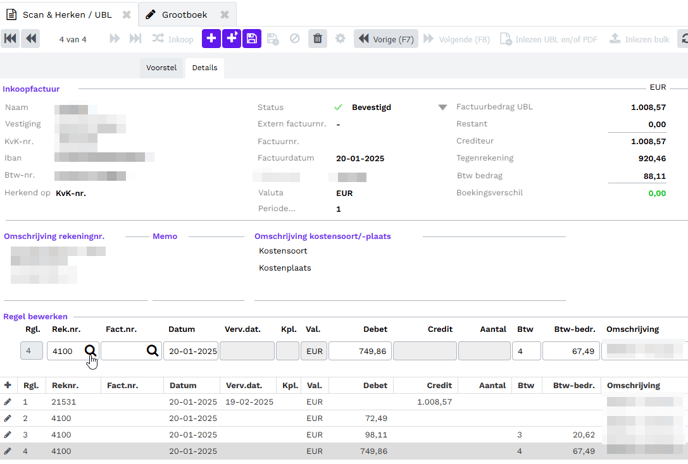Expand the Status Bevestigd dropdown arrow
Viewport: 688px width, 464px height.
[x=442, y=107]
